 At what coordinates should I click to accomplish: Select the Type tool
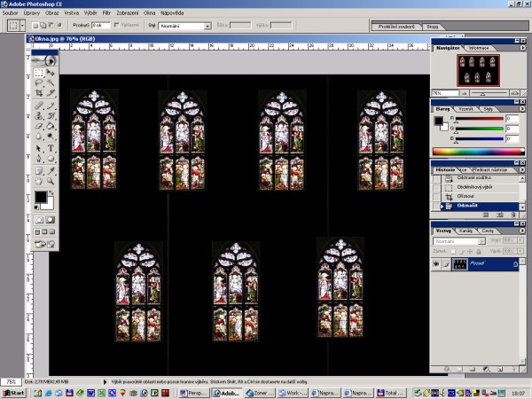pos(51,148)
